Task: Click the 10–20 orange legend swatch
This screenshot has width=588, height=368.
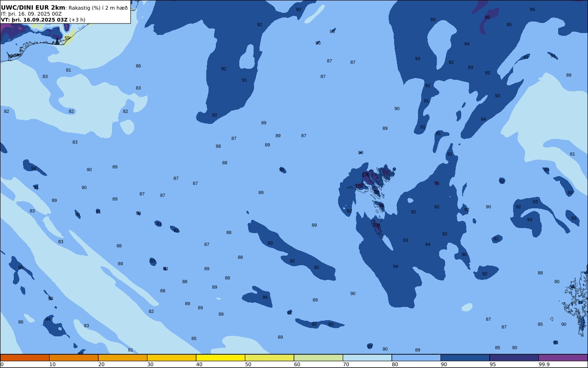Action: tap(73, 357)
